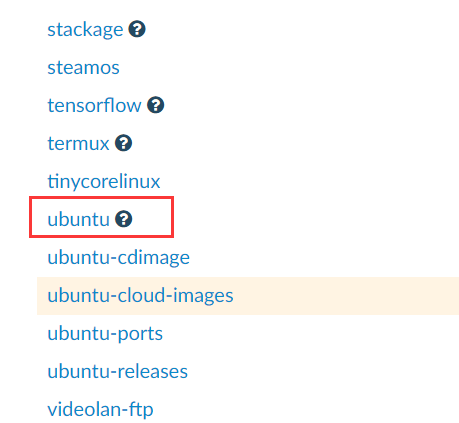
Task: Open the highlighted ubuntu-cloud-images link
Action: [140, 296]
